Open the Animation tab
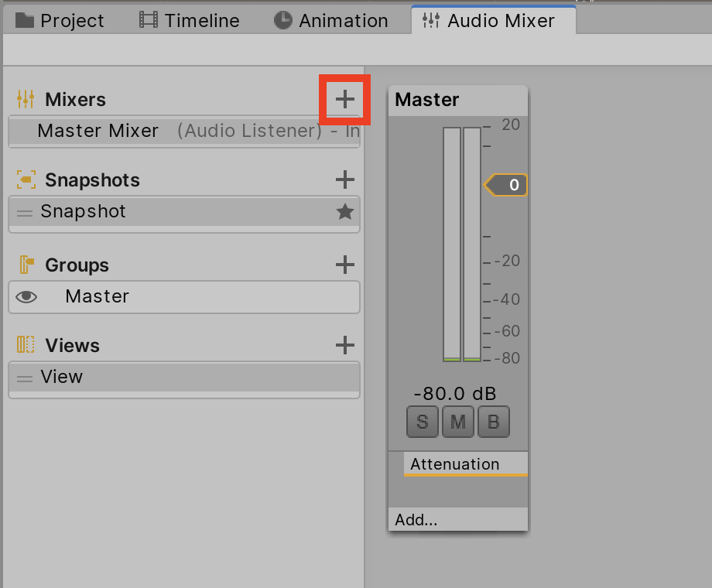712x588 pixels. pyautogui.click(x=332, y=20)
